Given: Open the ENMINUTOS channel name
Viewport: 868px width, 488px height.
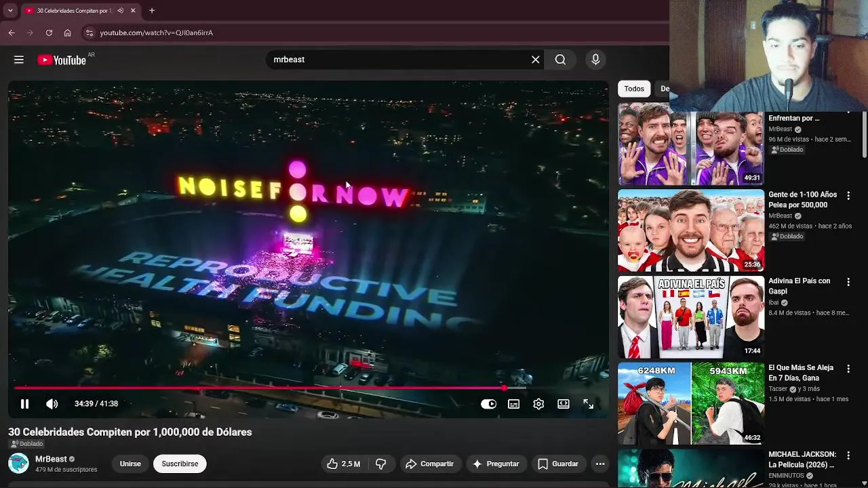Looking at the screenshot, I should click(x=786, y=476).
